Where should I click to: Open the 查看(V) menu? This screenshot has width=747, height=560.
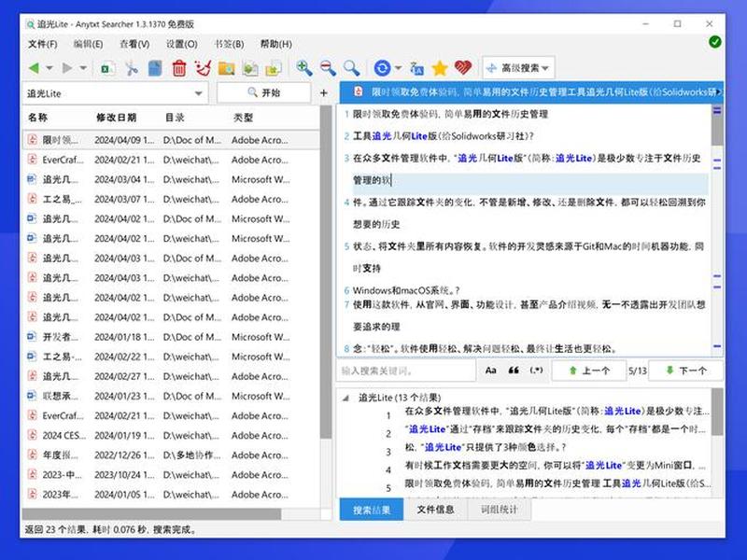(x=134, y=44)
